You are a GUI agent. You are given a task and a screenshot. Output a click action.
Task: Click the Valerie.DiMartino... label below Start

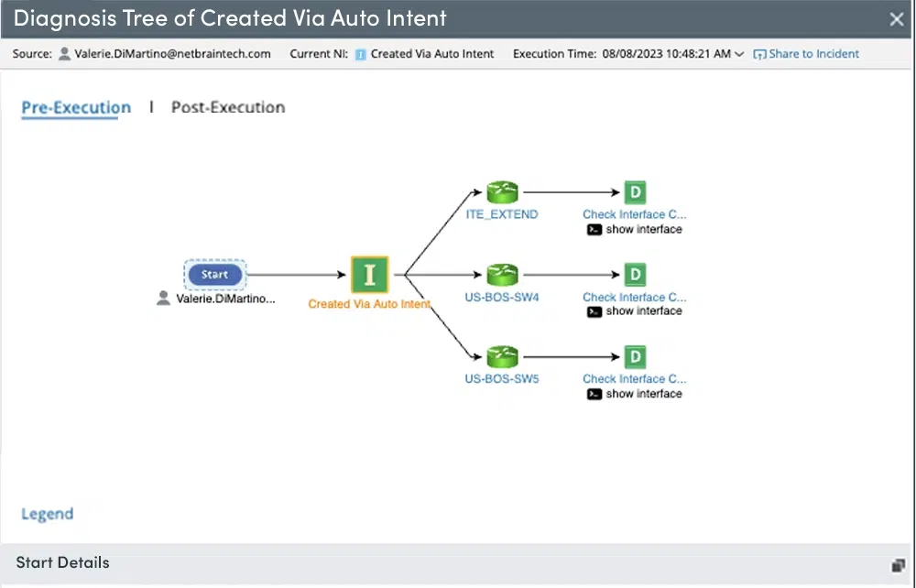(x=225, y=299)
